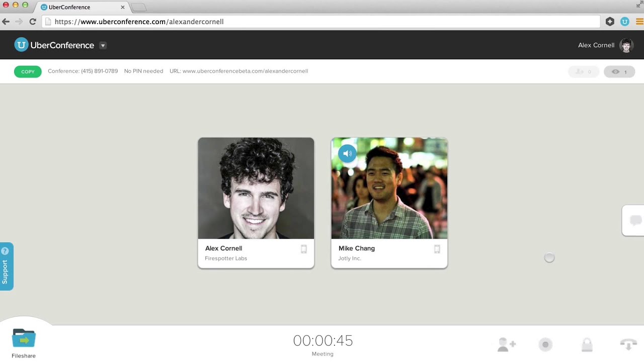Click the phone icon on Alex Cornell's card
Viewport: 644px width, 362px height.
tap(304, 249)
